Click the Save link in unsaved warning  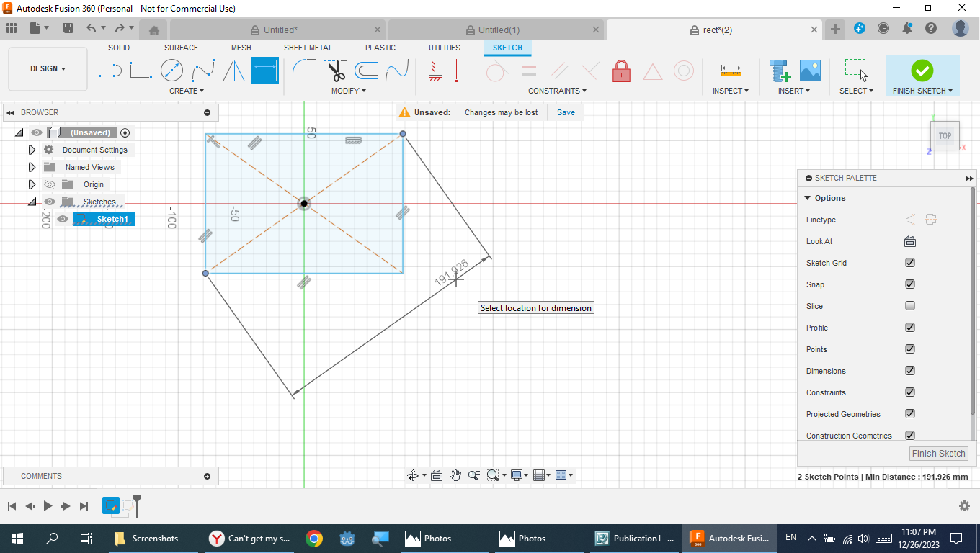tap(566, 112)
